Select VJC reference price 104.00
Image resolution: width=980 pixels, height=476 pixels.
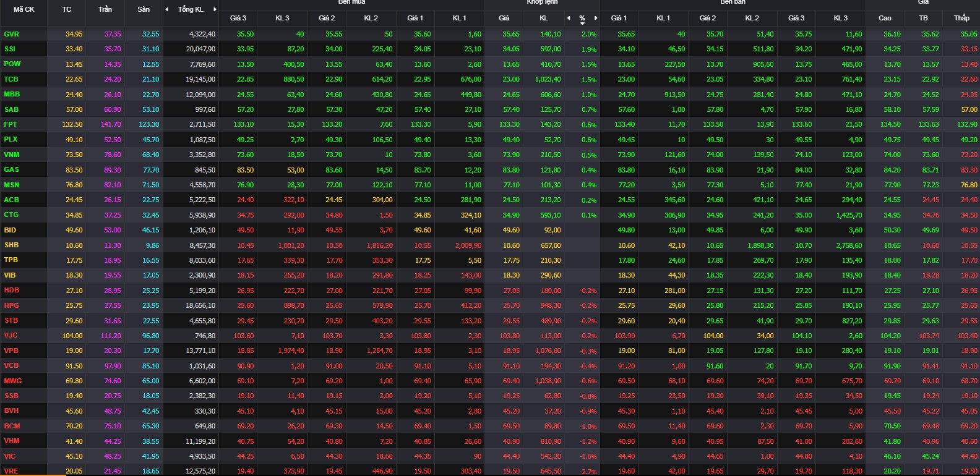72,336
